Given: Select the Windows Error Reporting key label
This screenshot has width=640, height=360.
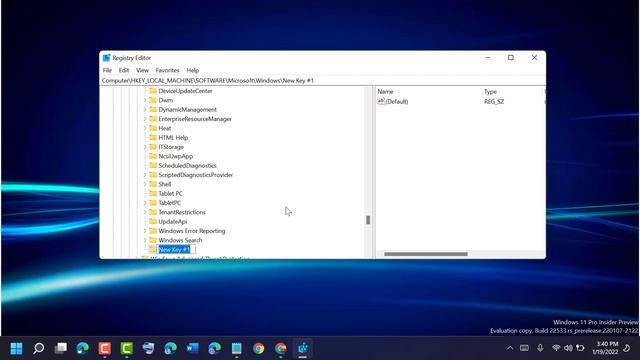Looking at the screenshot, I should click(191, 231).
